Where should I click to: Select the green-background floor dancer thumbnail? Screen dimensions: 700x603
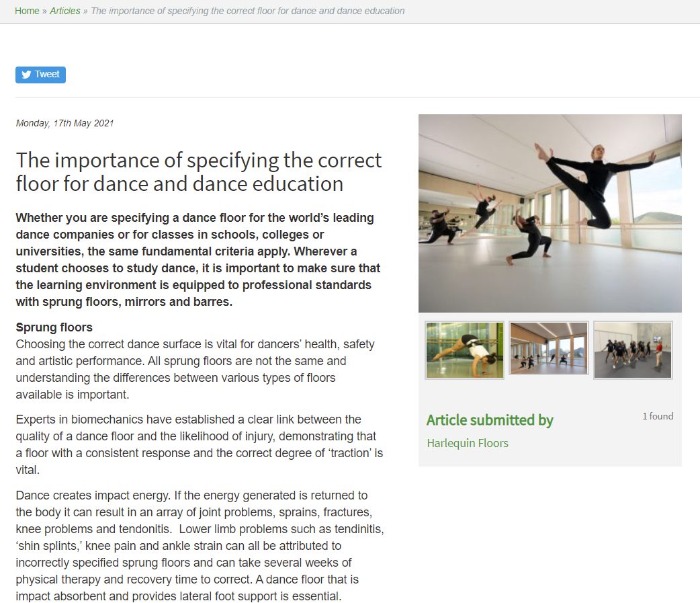coord(464,350)
